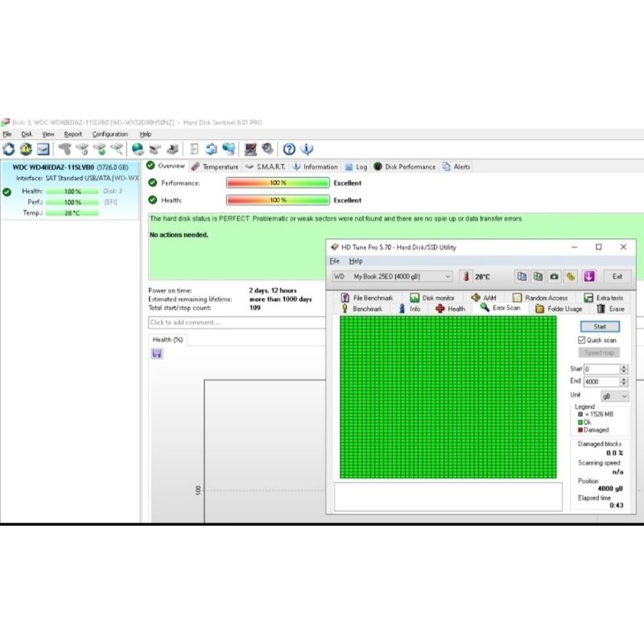This screenshot has height=644, width=644.
Task: Switch to the Disk Performance tab
Action: (405, 167)
